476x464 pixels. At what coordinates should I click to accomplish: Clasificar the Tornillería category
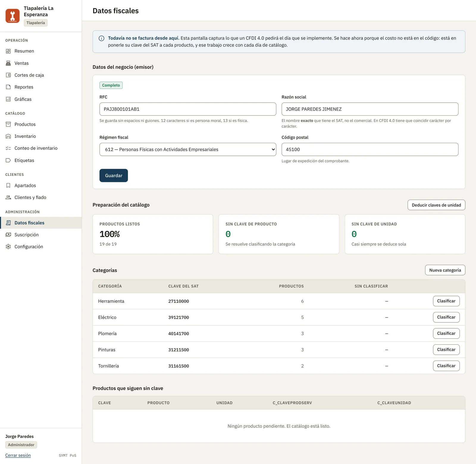coord(446,366)
